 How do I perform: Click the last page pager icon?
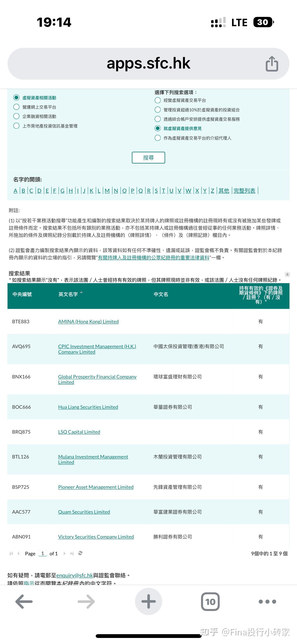pyautogui.click(x=72, y=553)
